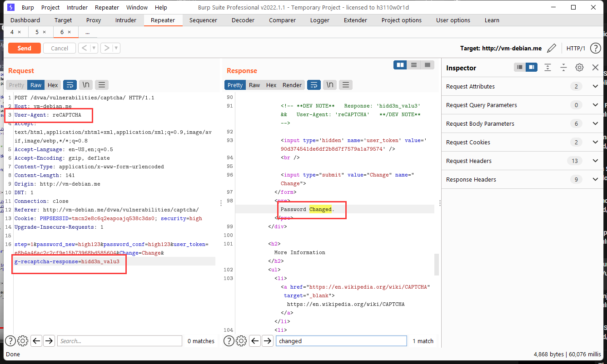Go to next match in Response search
Screen dimensions: 607x364
(x=268, y=340)
